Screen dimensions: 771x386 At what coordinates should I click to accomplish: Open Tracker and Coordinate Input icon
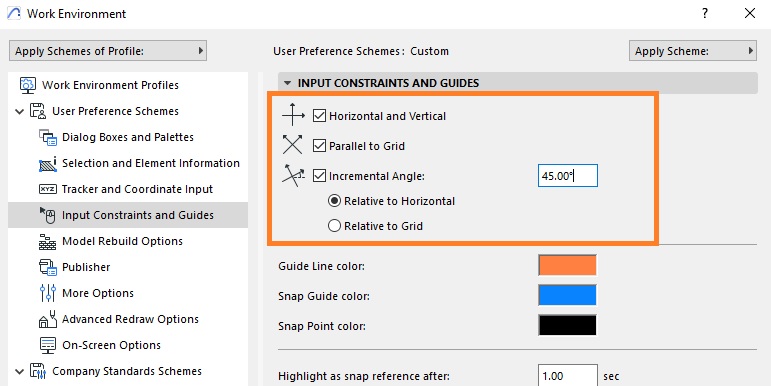(x=48, y=189)
